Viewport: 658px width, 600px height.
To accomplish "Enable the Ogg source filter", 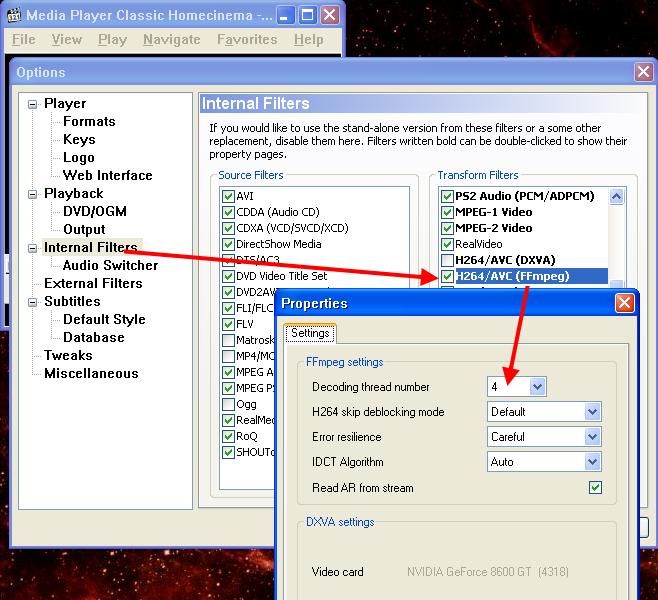I will coord(228,404).
